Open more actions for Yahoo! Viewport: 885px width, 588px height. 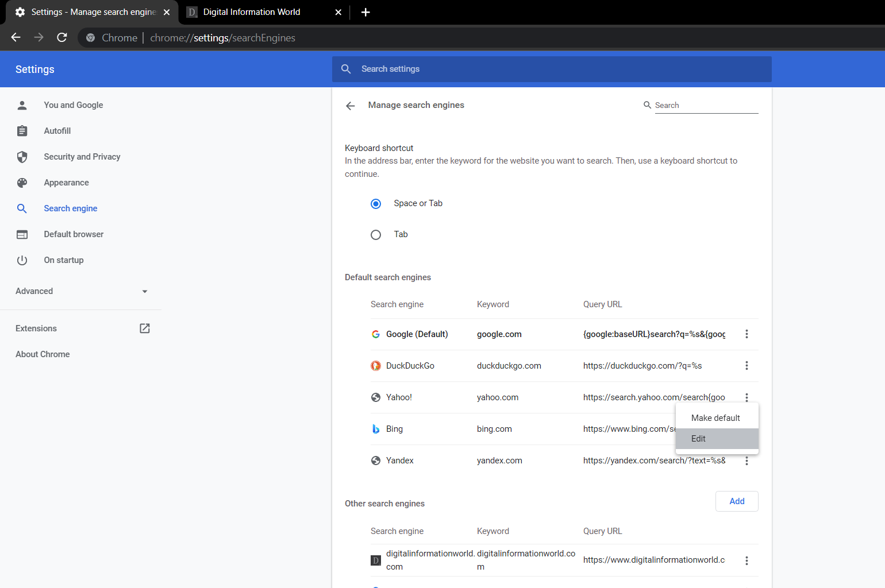coord(747,397)
